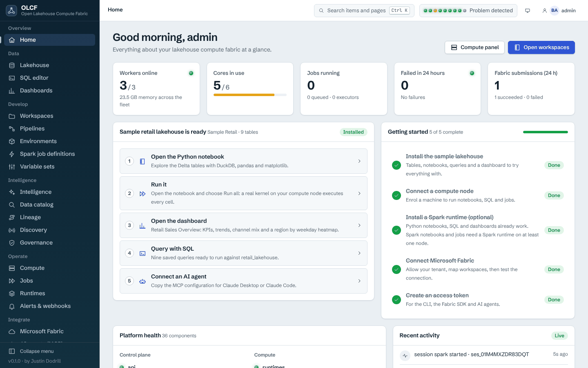Expand the Run it step chevron
Viewport: 588px width, 368px height.
click(359, 193)
